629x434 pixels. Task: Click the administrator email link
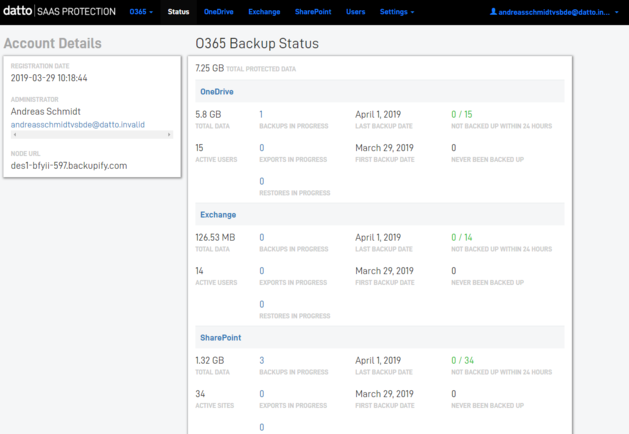click(x=78, y=125)
